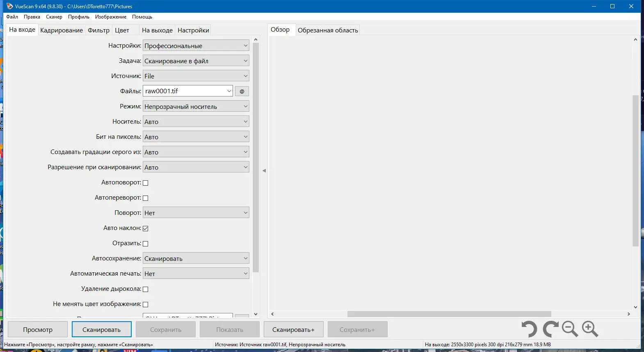Click preview scroll down arrow
The image size is (644, 352).
point(635,307)
